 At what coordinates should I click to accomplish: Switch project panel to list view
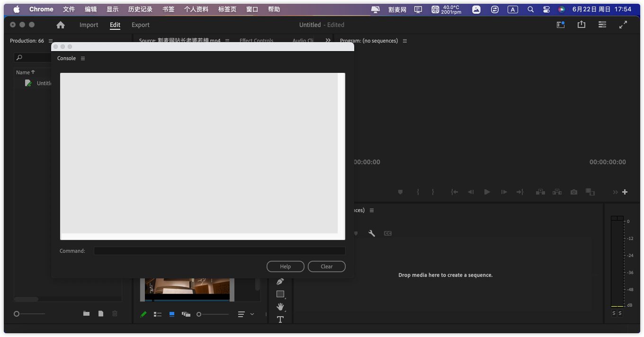pos(158,314)
